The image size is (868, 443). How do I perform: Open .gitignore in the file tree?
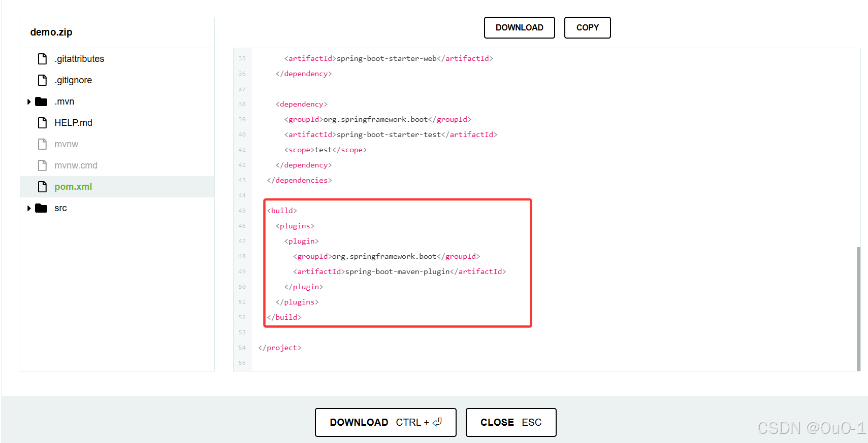[x=73, y=80]
